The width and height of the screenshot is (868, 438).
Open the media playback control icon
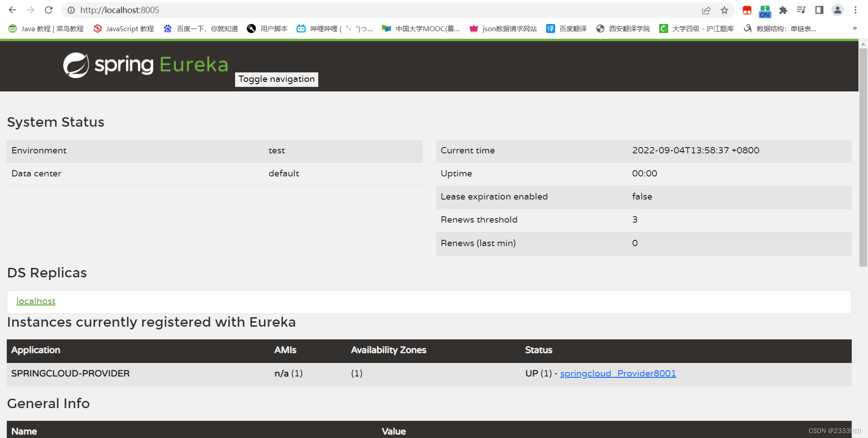tap(801, 10)
